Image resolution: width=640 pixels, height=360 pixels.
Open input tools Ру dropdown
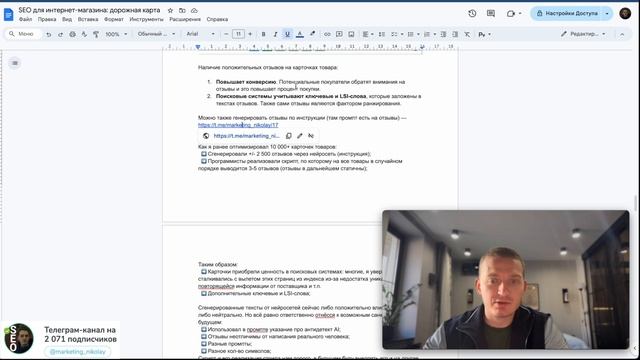(484, 34)
